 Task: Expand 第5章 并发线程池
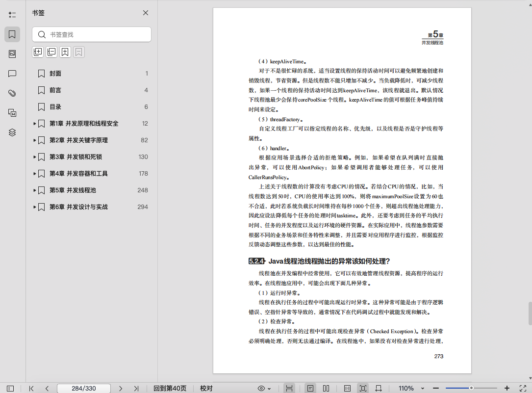point(34,190)
